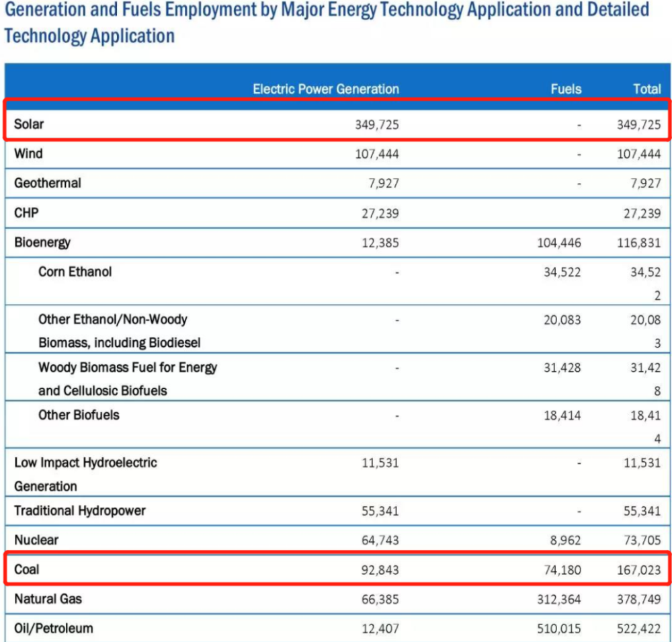Click the "Other Ethanol/Non-Woody Biomass" row label

point(120,331)
